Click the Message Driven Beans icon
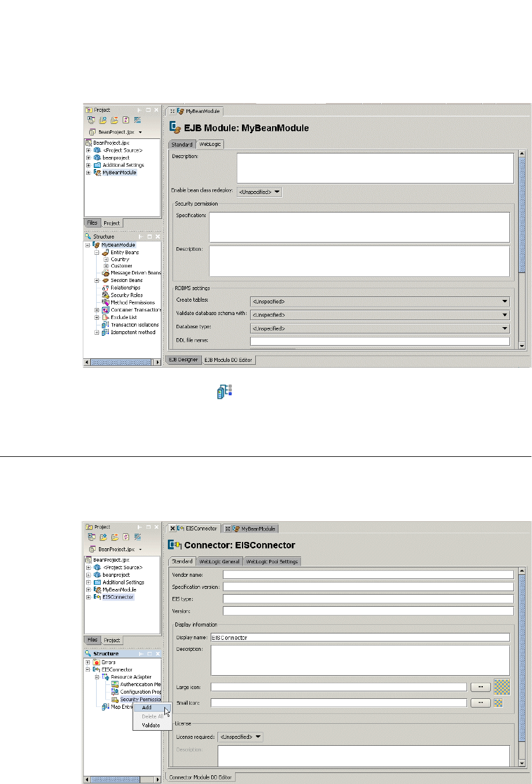532x784 pixels. pos(105,273)
